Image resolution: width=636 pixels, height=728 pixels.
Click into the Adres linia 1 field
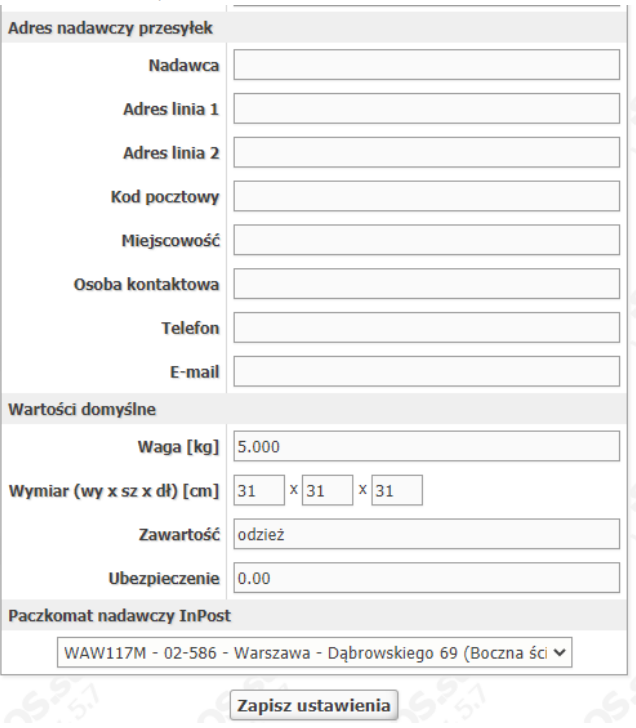click(426, 111)
